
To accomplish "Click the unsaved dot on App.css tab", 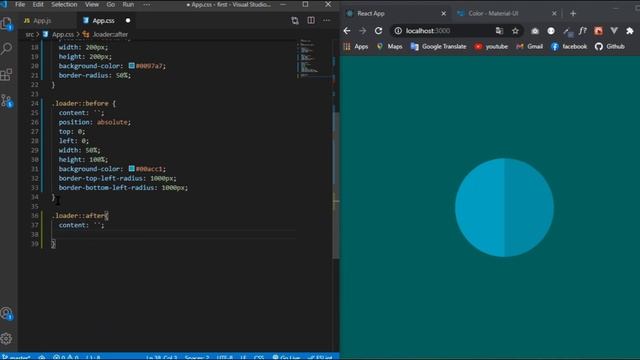I will (x=128, y=20).
